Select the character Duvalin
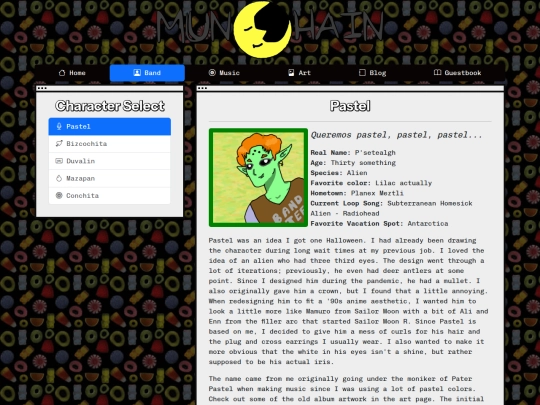The height and width of the screenshot is (405, 540). point(110,161)
